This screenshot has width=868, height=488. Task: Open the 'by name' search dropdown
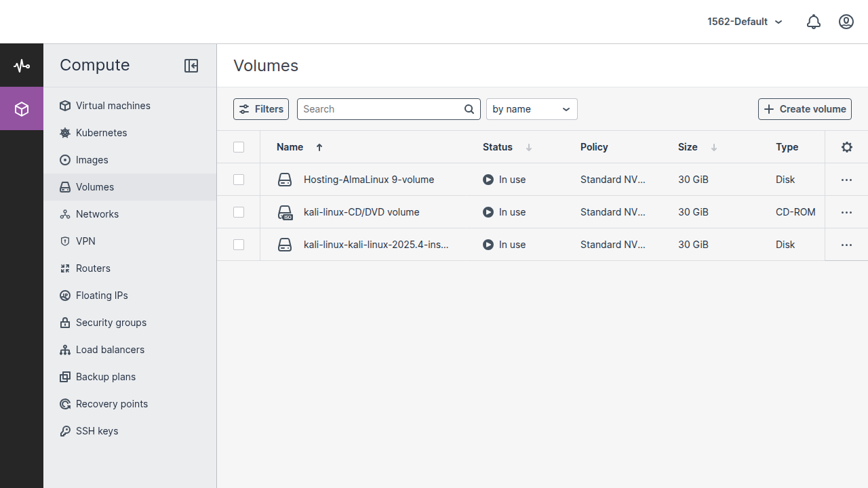532,109
